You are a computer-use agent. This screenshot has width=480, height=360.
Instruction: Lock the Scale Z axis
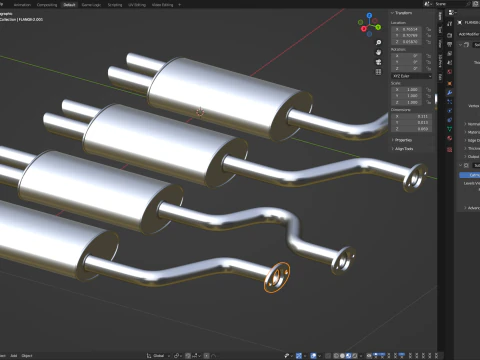428,102
